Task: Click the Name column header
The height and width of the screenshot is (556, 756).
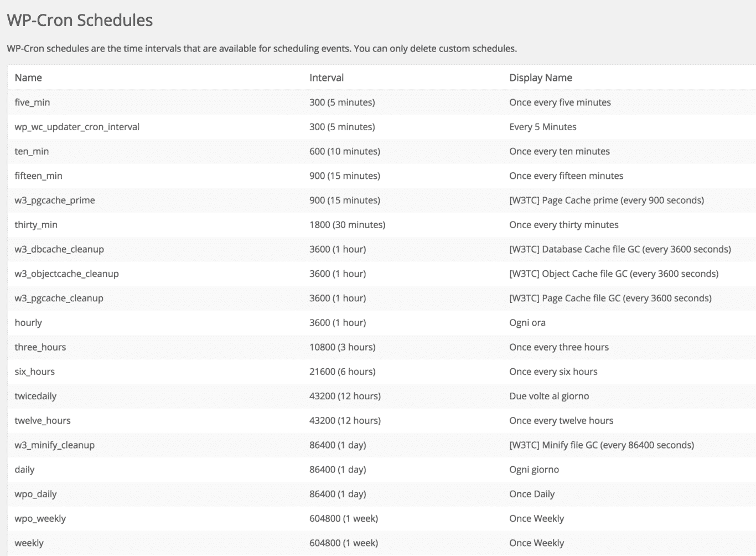Action: pyautogui.click(x=28, y=78)
